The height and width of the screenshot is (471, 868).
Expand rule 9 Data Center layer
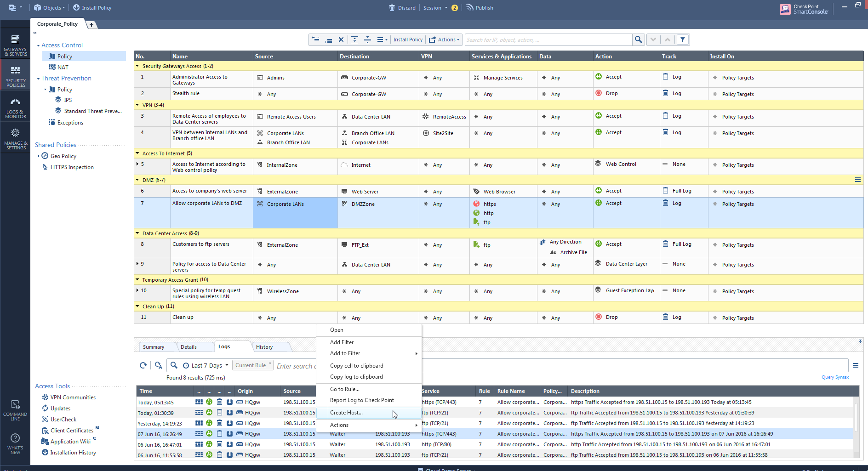pos(137,263)
